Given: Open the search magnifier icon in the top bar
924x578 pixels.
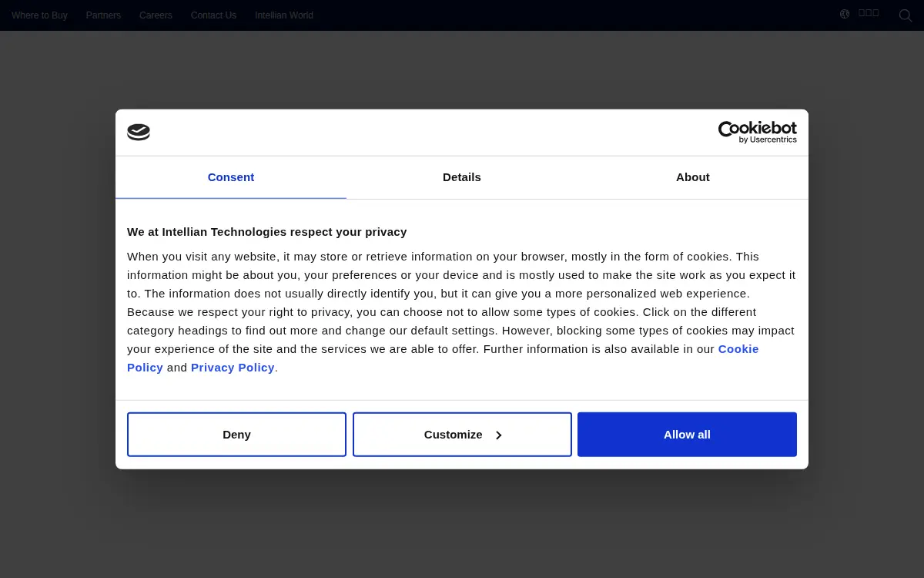Looking at the screenshot, I should [x=906, y=15].
